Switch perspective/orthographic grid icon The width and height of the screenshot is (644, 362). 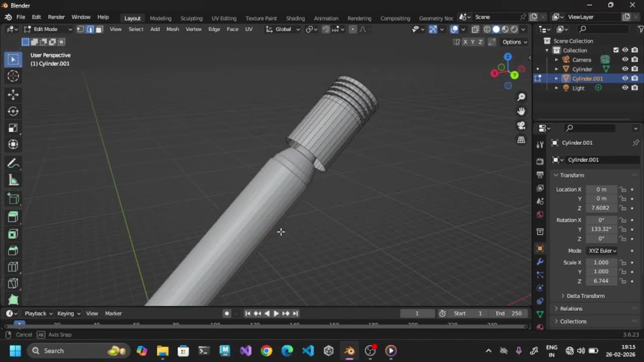click(521, 140)
